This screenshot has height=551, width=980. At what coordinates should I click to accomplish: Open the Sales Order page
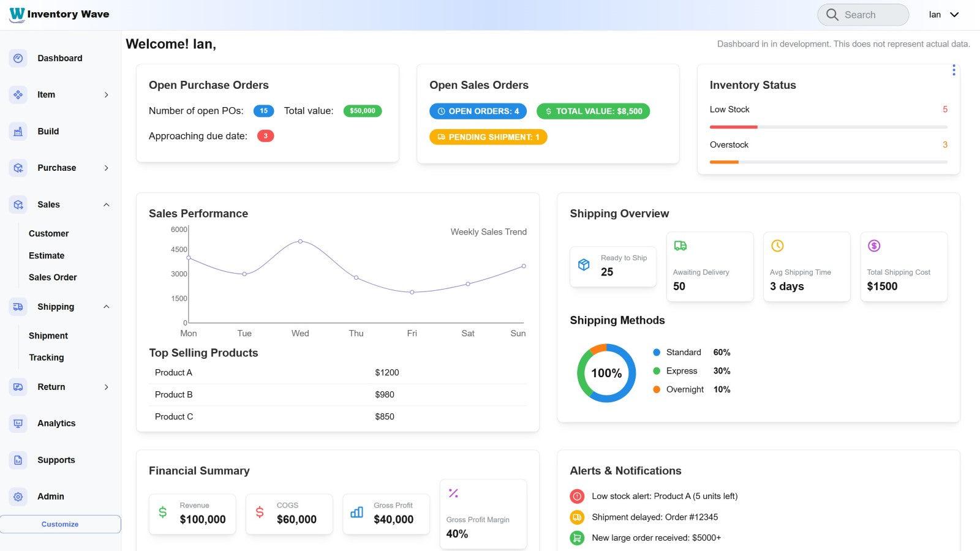(x=52, y=277)
